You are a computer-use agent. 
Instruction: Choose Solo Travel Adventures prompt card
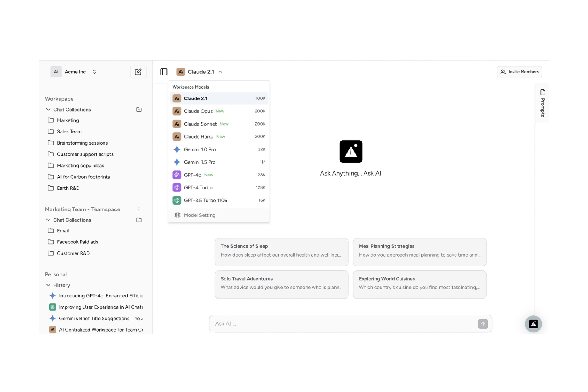point(281,284)
